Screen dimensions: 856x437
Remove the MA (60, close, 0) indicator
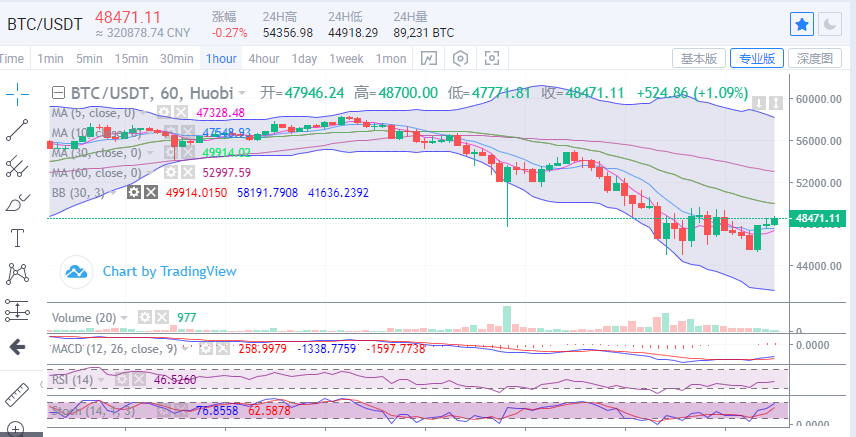click(x=188, y=173)
